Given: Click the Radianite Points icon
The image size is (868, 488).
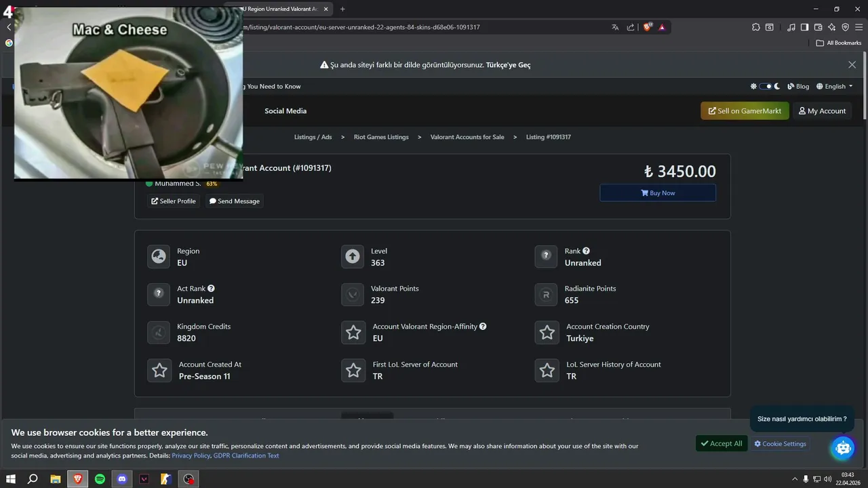Looking at the screenshot, I should pos(546,294).
